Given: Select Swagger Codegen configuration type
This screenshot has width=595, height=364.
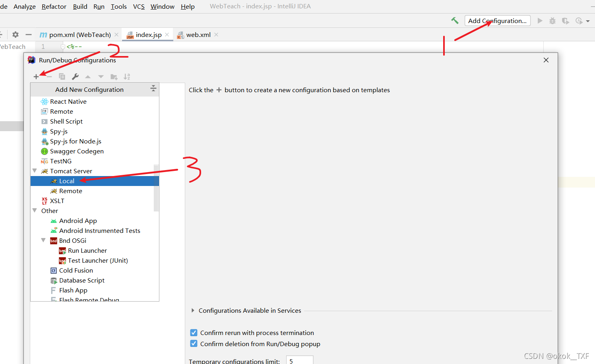Looking at the screenshot, I should tap(95, 151).
